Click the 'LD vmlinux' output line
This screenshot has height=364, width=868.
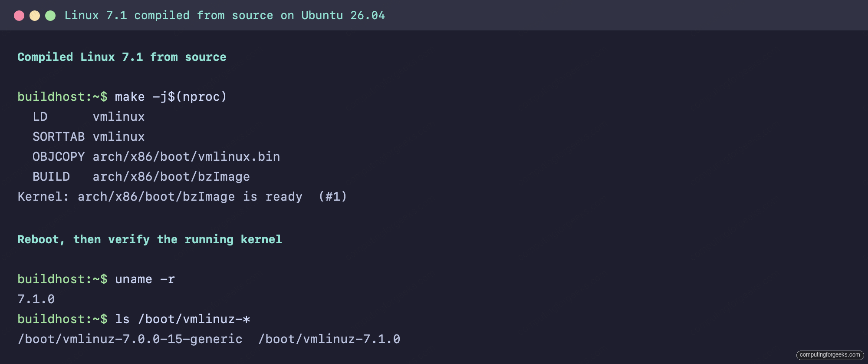[x=89, y=116]
